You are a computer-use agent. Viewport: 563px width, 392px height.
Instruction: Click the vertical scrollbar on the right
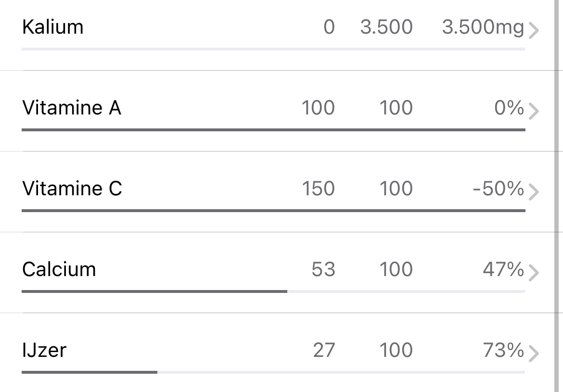click(556, 192)
